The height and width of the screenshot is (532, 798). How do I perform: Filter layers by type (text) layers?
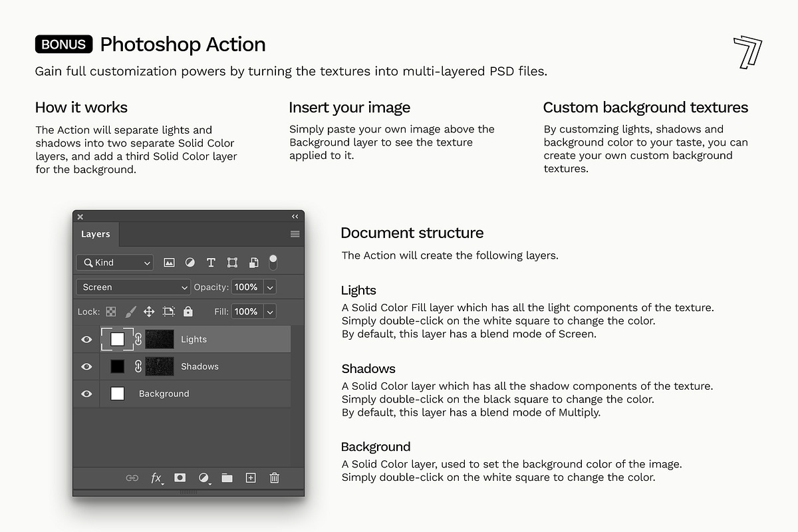tap(211, 263)
